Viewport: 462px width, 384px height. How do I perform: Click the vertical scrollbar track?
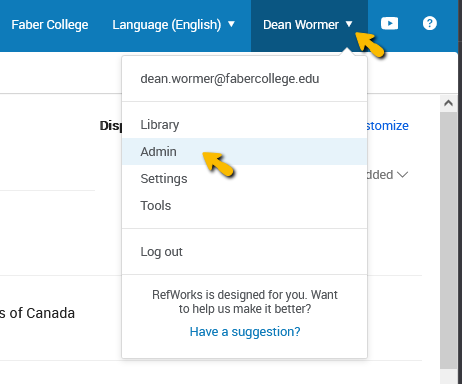[448, 240]
